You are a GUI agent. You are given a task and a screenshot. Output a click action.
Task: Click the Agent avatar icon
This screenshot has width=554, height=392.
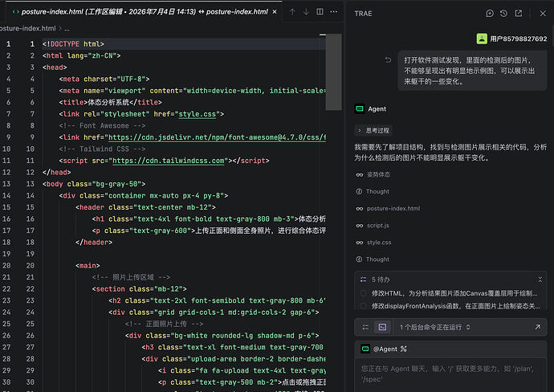click(x=360, y=109)
